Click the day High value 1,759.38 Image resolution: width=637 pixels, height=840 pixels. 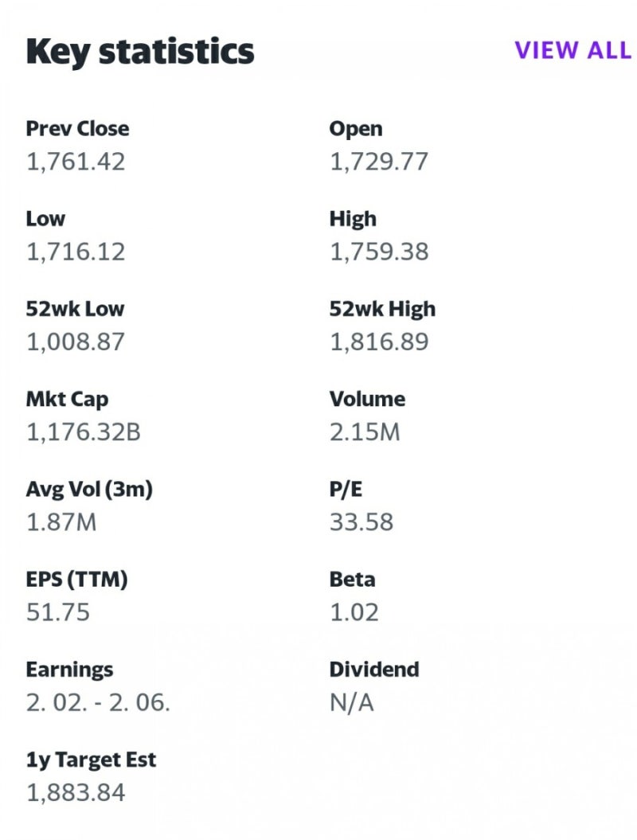379,252
